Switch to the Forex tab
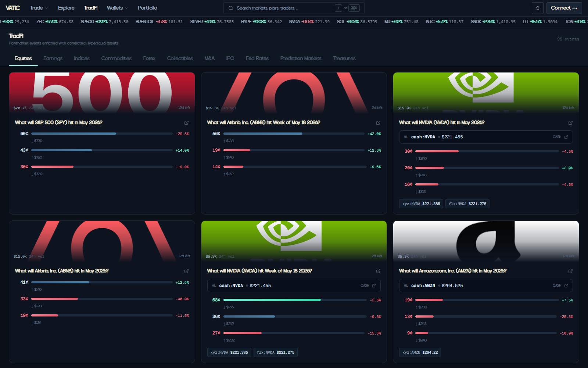This screenshot has height=368, width=588. pos(149,58)
